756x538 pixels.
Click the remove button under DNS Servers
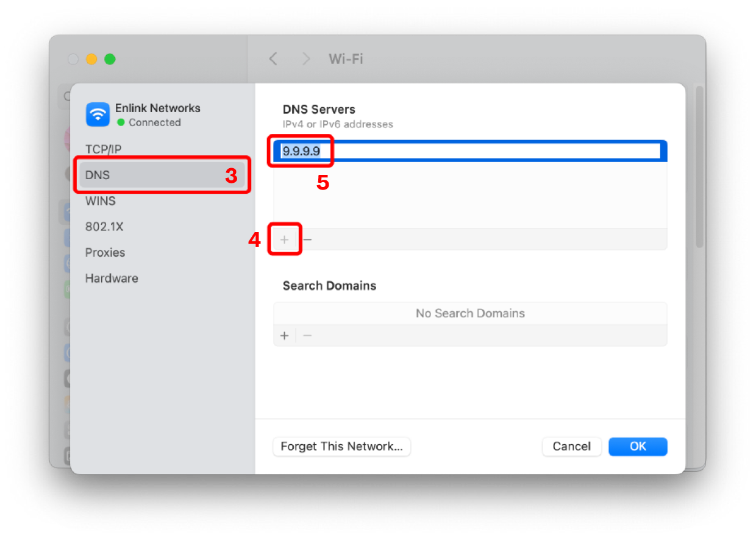pos(307,239)
